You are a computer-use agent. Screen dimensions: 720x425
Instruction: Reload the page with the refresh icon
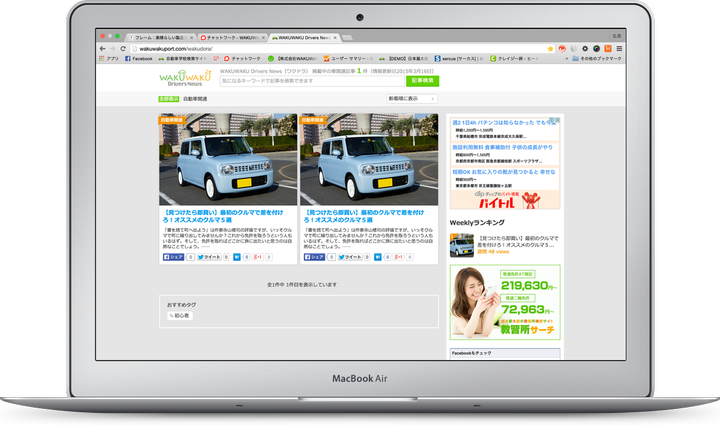point(123,49)
